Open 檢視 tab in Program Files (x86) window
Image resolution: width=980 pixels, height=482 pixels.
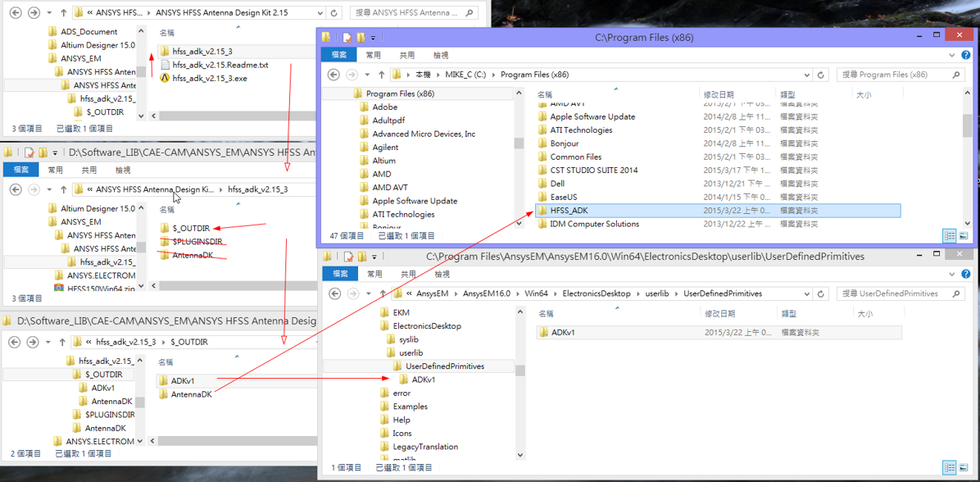pos(442,55)
